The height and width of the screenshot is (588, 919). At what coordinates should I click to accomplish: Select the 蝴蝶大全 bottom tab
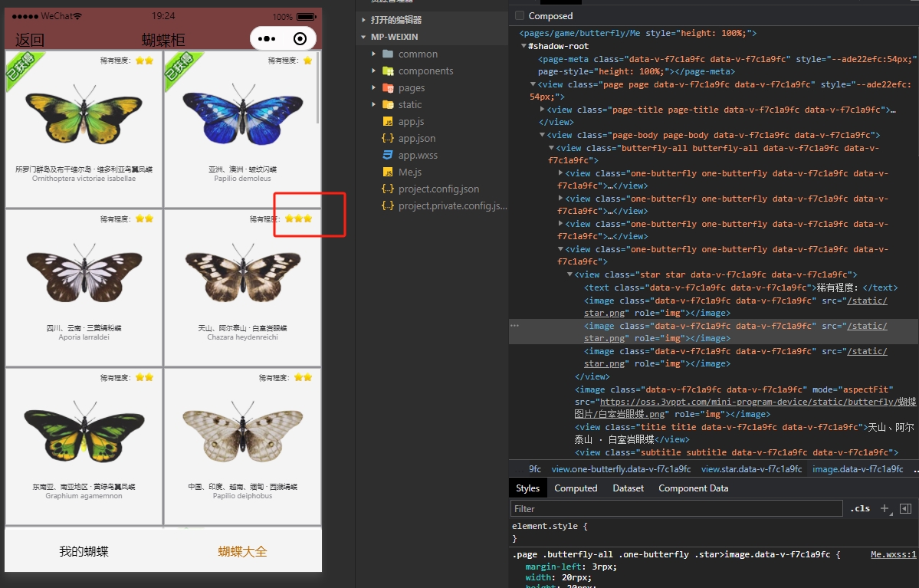[242, 551]
